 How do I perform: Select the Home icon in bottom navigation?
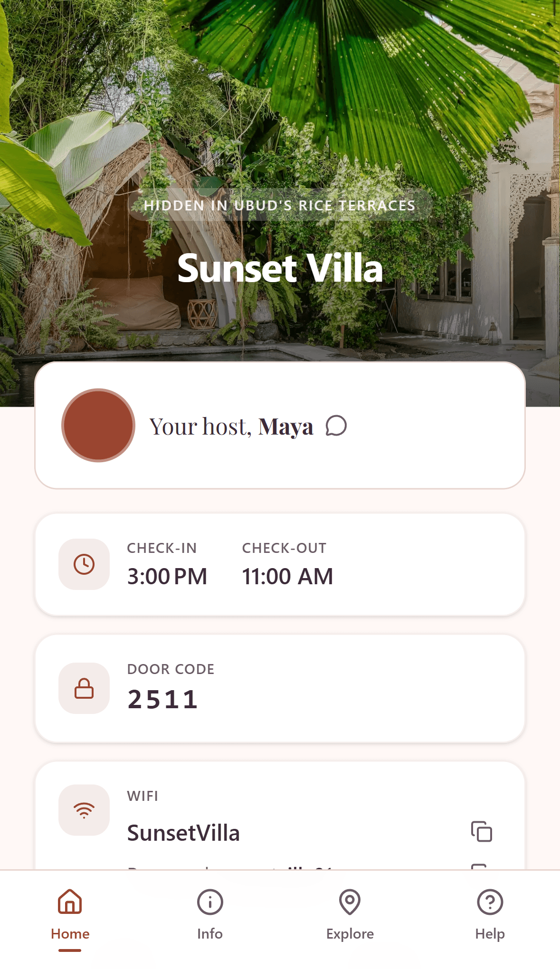(70, 902)
